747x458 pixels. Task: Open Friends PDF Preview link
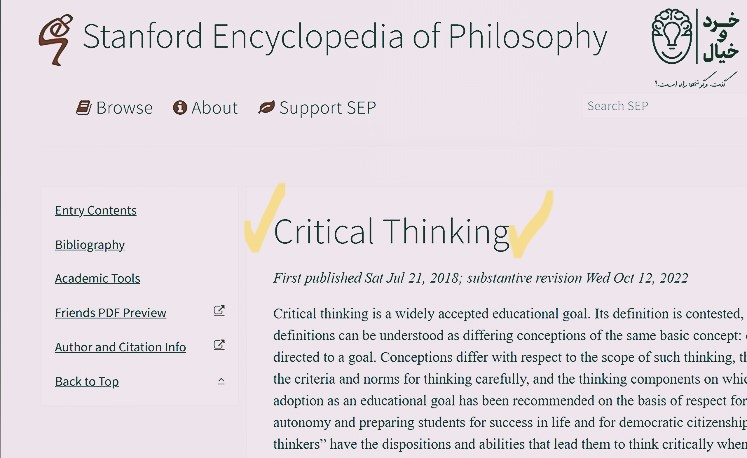point(111,313)
